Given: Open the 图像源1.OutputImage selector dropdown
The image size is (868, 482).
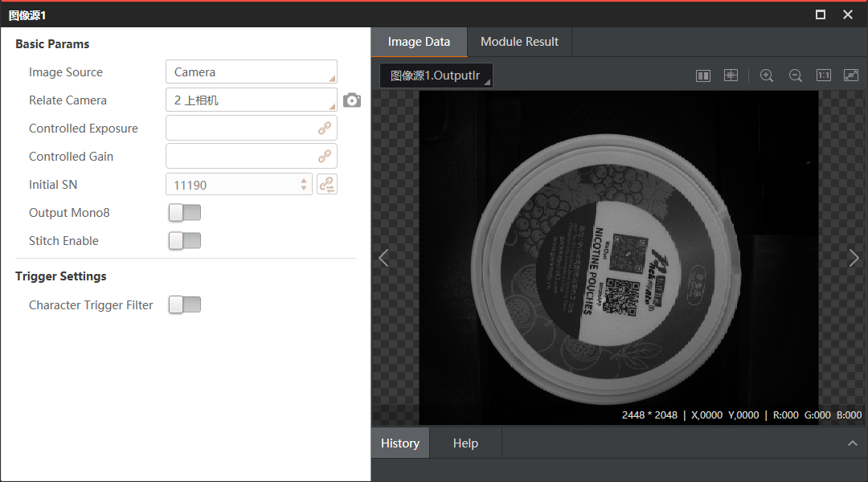Looking at the screenshot, I should 436,76.
